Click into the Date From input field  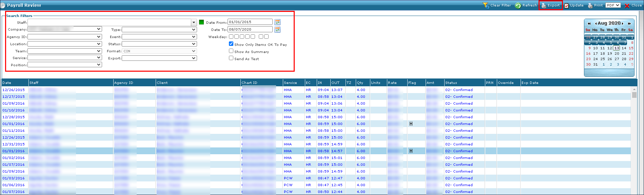tap(250, 22)
